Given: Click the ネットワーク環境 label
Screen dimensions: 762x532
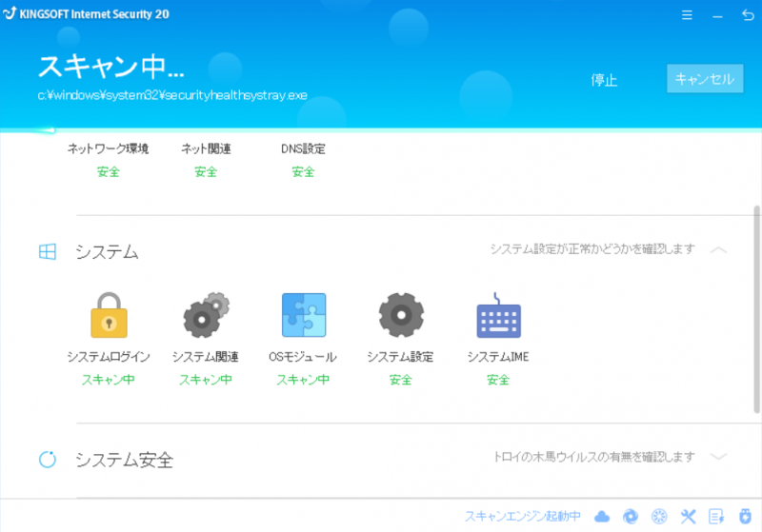Looking at the screenshot, I should [x=108, y=148].
